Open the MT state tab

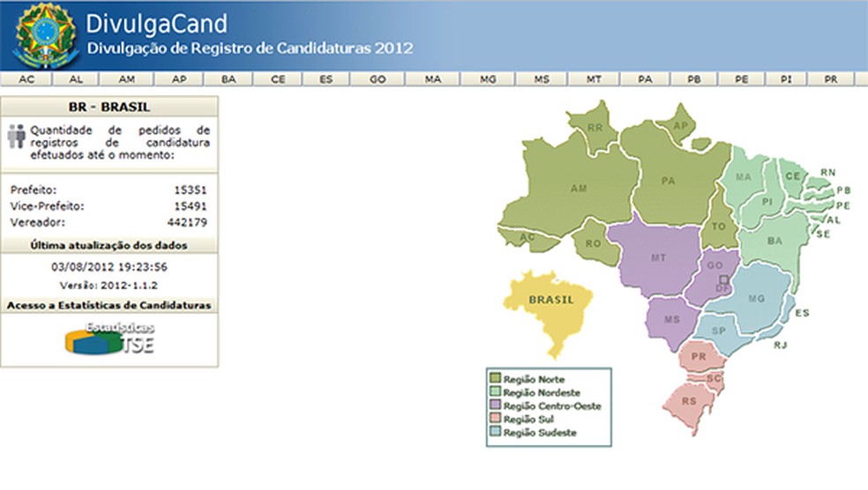pos(594,79)
